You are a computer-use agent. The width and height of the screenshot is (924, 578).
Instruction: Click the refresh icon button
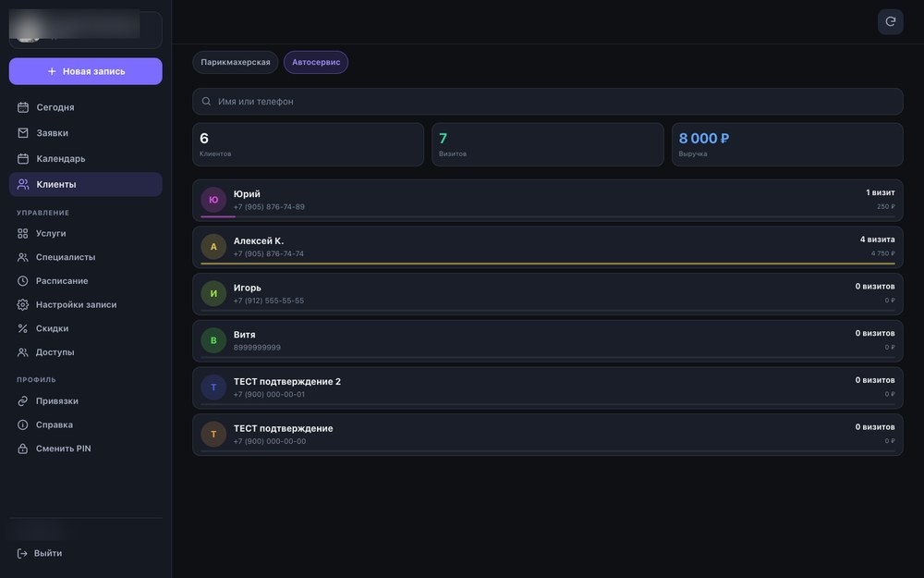(x=890, y=22)
